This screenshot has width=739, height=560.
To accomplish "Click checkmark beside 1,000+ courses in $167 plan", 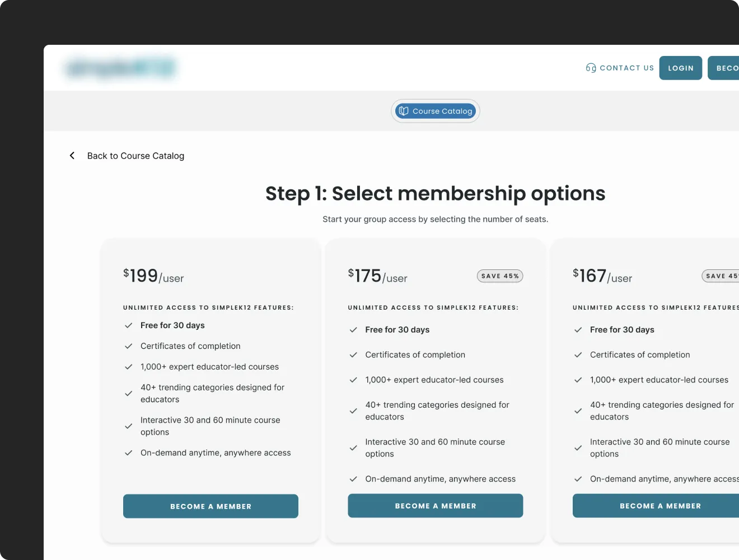I will (578, 380).
